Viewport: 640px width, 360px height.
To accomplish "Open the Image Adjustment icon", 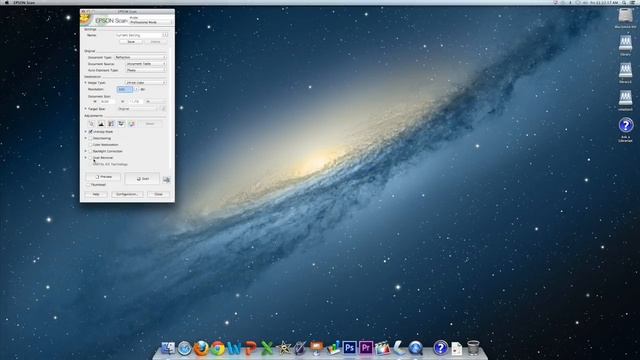I will [x=121, y=124].
